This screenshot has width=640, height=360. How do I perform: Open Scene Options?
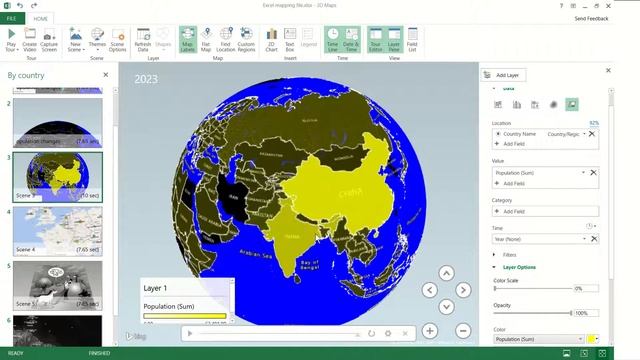tap(118, 40)
